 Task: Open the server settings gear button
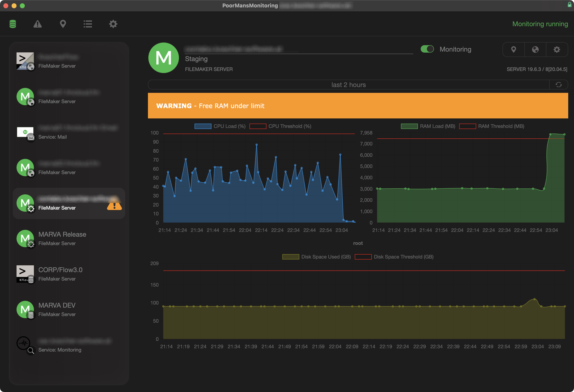click(x=557, y=50)
